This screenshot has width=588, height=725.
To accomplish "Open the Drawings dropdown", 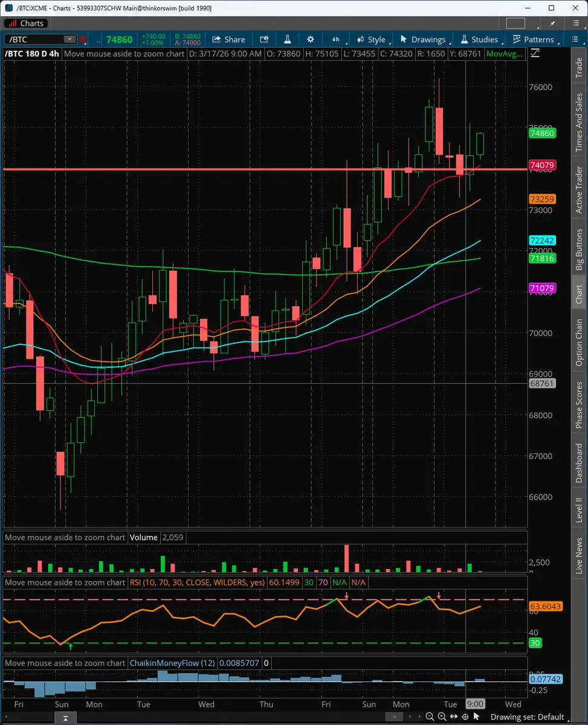I will pos(423,39).
